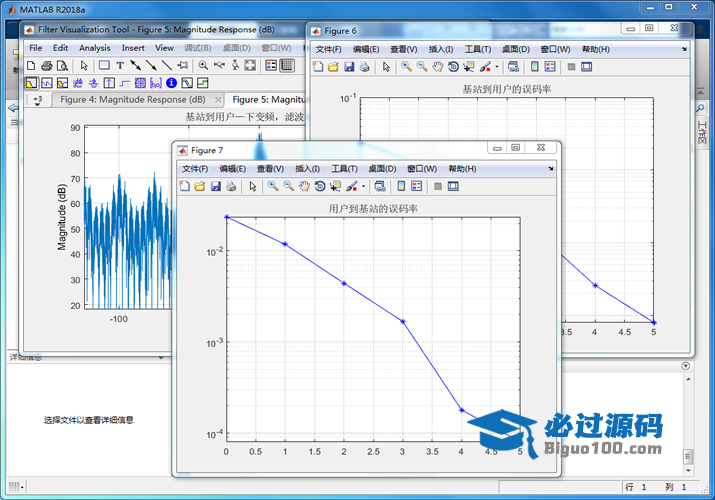Show Filter Coefficients in FVTool
Viewport: 715px width, 500px height.
(156, 83)
